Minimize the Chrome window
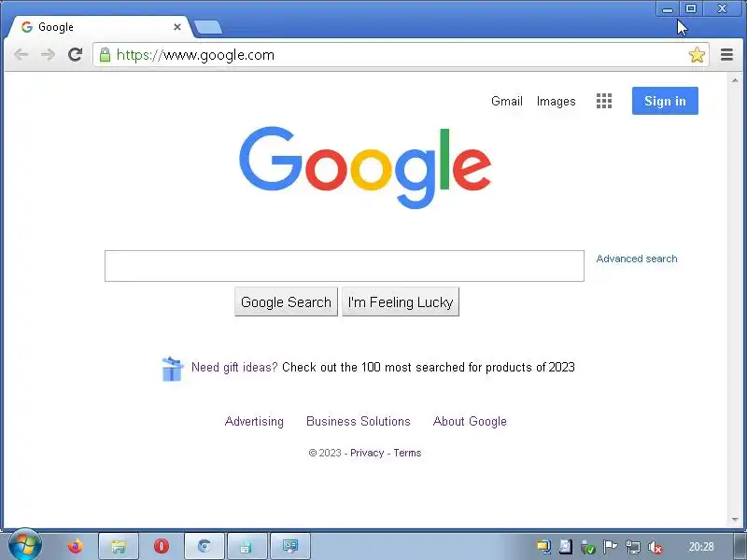The width and height of the screenshot is (747, 560). click(x=668, y=9)
